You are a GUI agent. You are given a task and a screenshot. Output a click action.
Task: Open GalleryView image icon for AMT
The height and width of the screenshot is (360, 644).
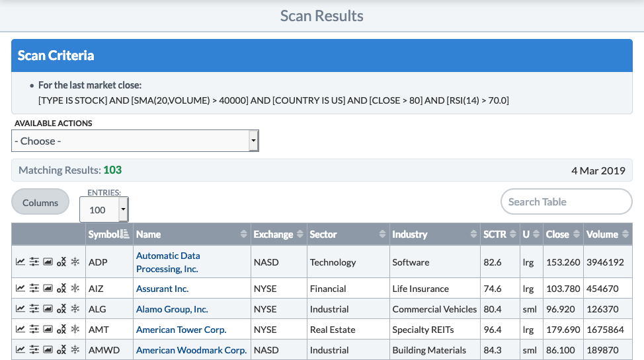click(x=48, y=330)
